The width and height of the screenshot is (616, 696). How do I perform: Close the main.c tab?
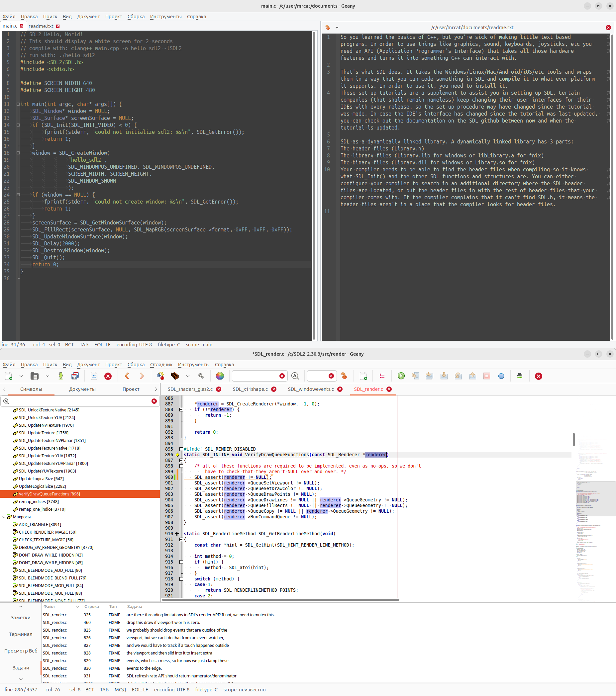(22, 26)
